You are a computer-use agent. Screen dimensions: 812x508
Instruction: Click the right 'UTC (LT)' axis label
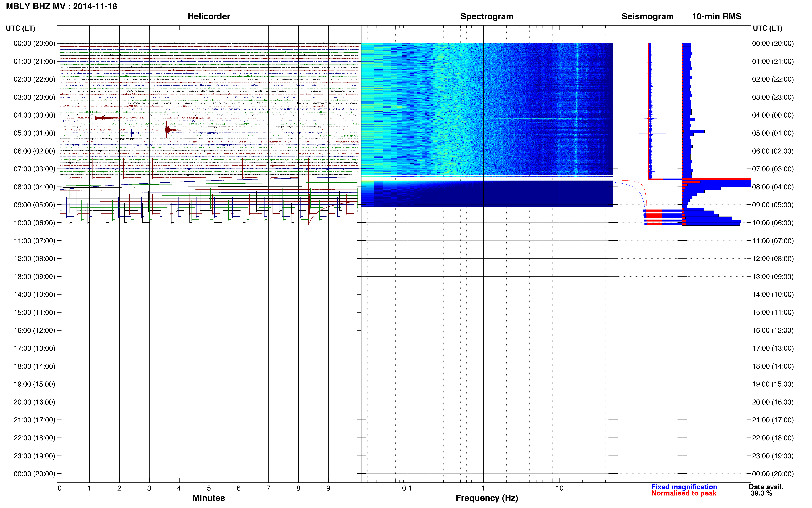click(767, 28)
